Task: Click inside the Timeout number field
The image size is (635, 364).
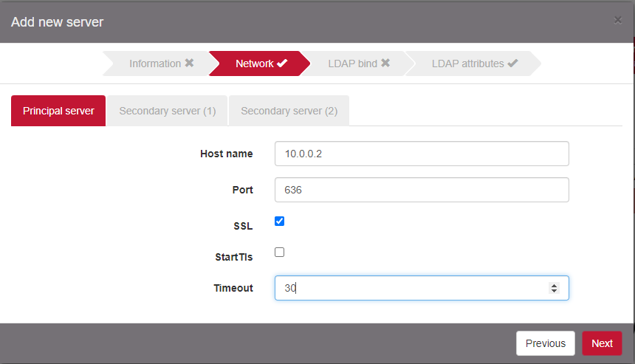Action: (406, 288)
